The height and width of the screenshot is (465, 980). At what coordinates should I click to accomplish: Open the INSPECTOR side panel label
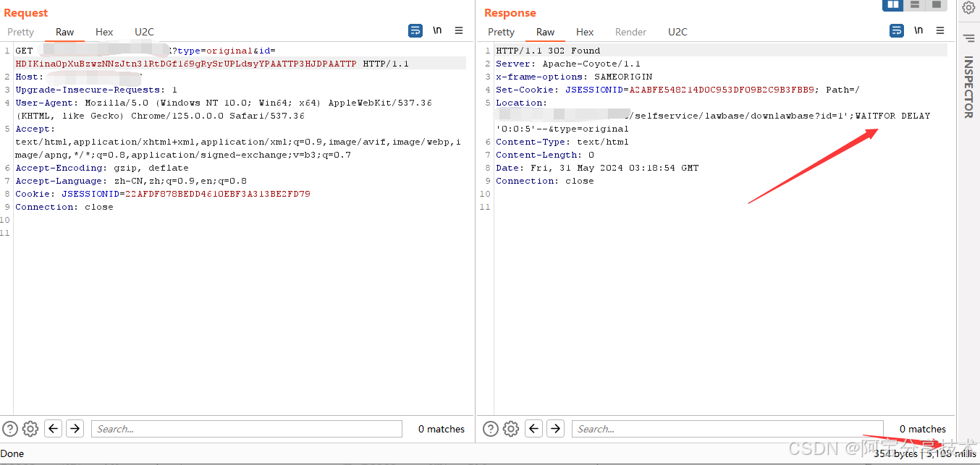[x=968, y=88]
